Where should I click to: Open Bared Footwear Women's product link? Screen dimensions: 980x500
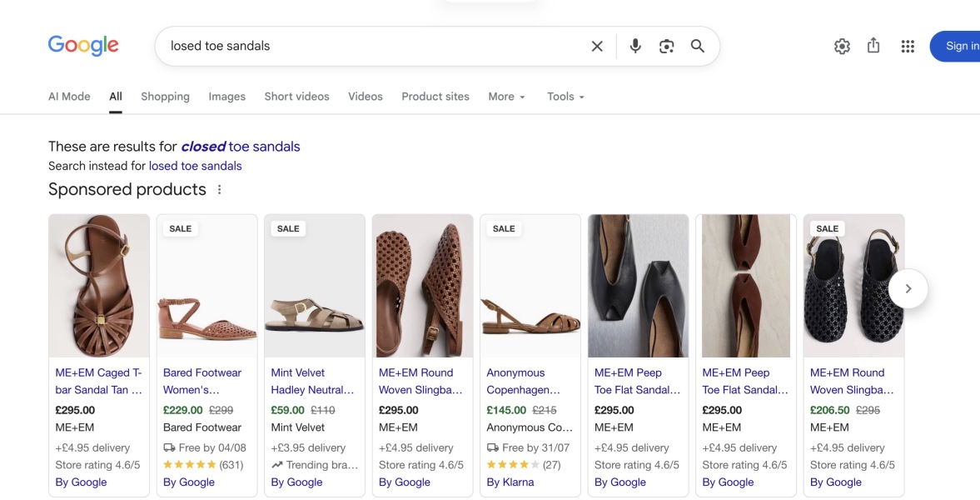(x=201, y=381)
